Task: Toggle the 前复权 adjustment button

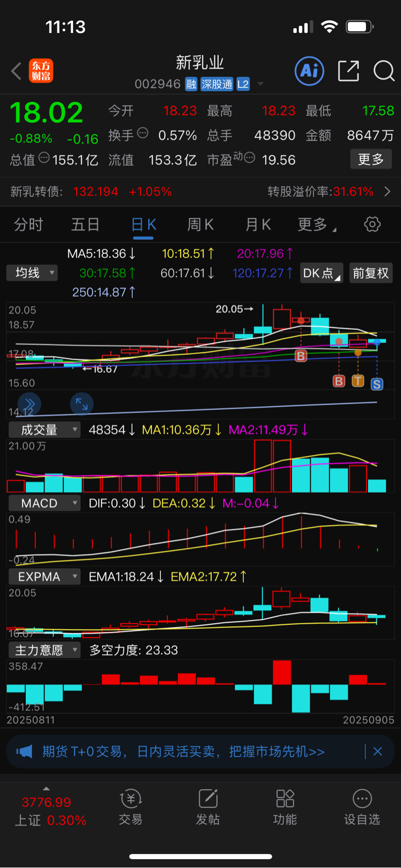Action: [371, 273]
